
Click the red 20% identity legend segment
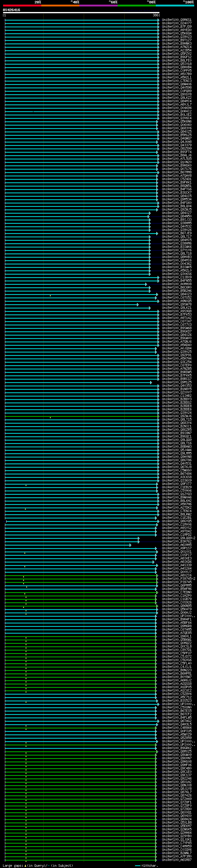point(22,6)
